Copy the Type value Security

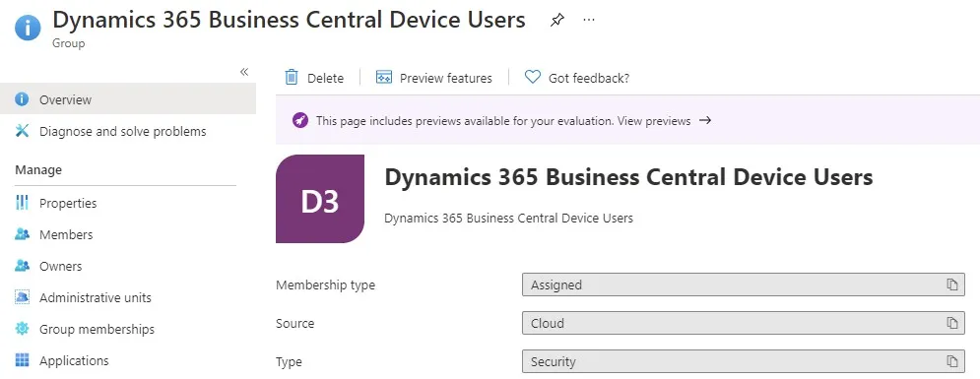(x=951, y=361)
